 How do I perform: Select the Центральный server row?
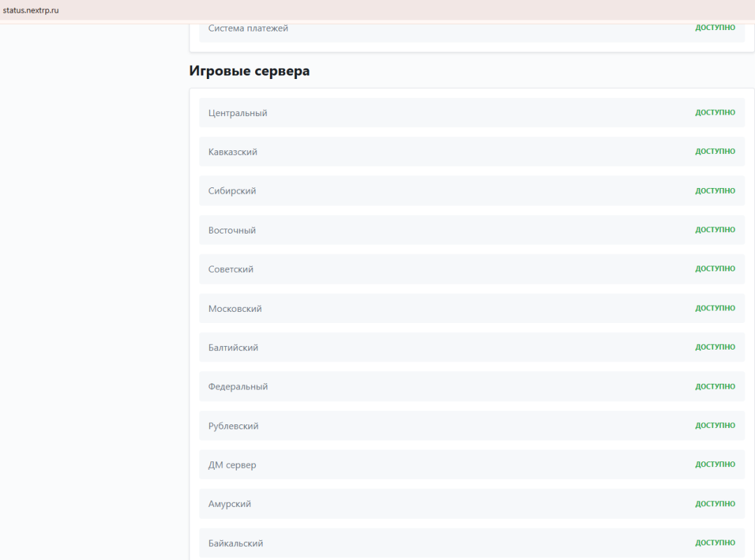pos(238,113)
